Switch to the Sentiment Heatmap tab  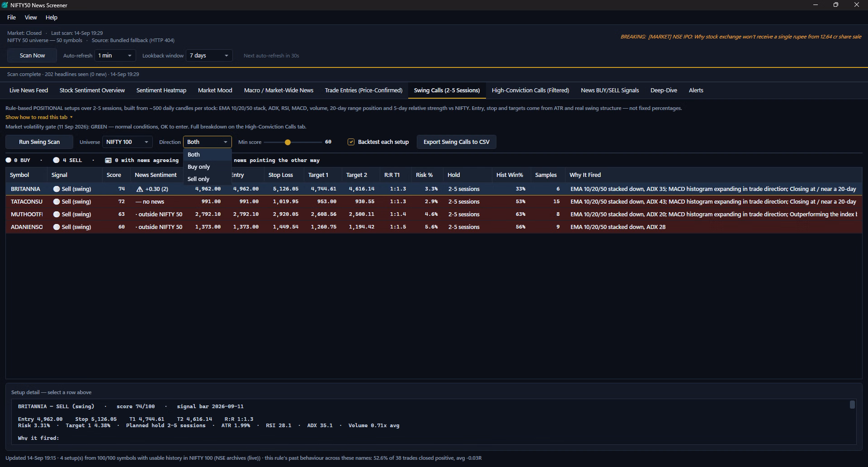pyautogui.click(x=161, y=91)
